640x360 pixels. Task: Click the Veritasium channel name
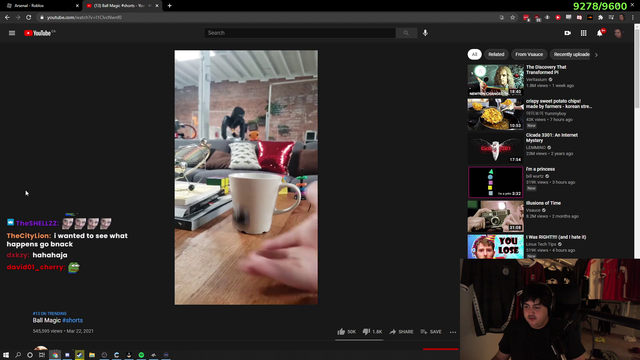[x=536, y=80]
